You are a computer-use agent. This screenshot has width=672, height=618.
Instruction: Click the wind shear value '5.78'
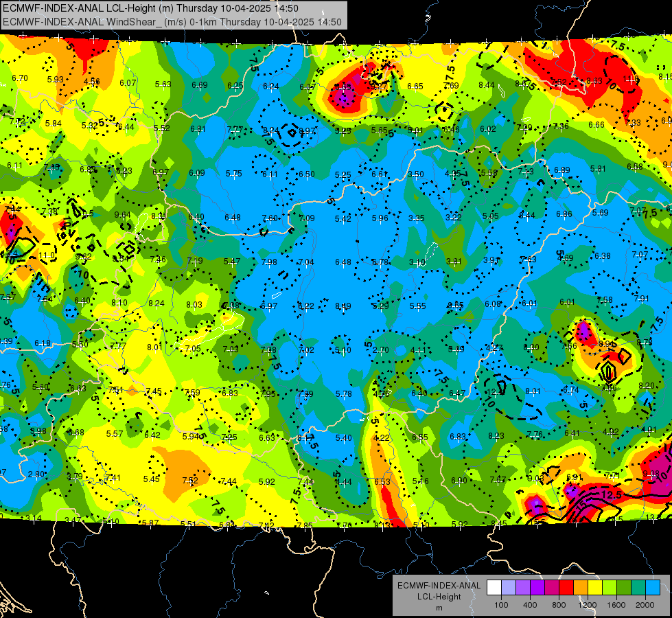pyautogui.click(x=343, y=393)
